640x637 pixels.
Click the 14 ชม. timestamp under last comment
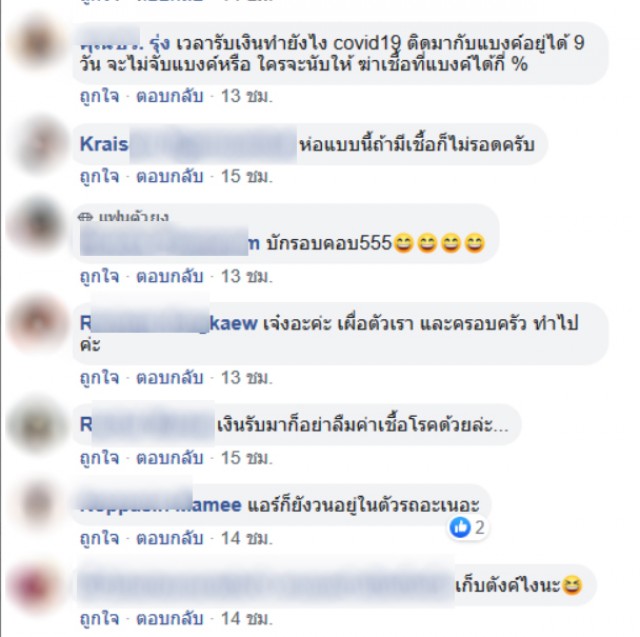coord(247,619)
